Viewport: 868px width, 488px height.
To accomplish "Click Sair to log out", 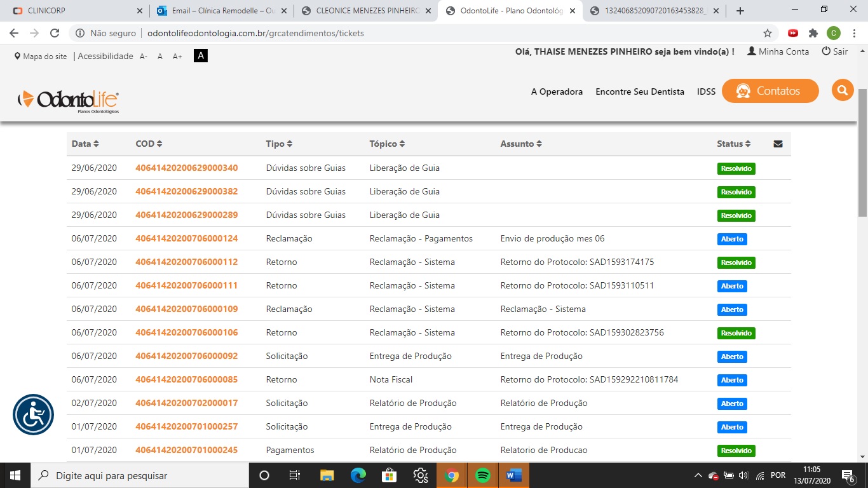I will [835, 51].
